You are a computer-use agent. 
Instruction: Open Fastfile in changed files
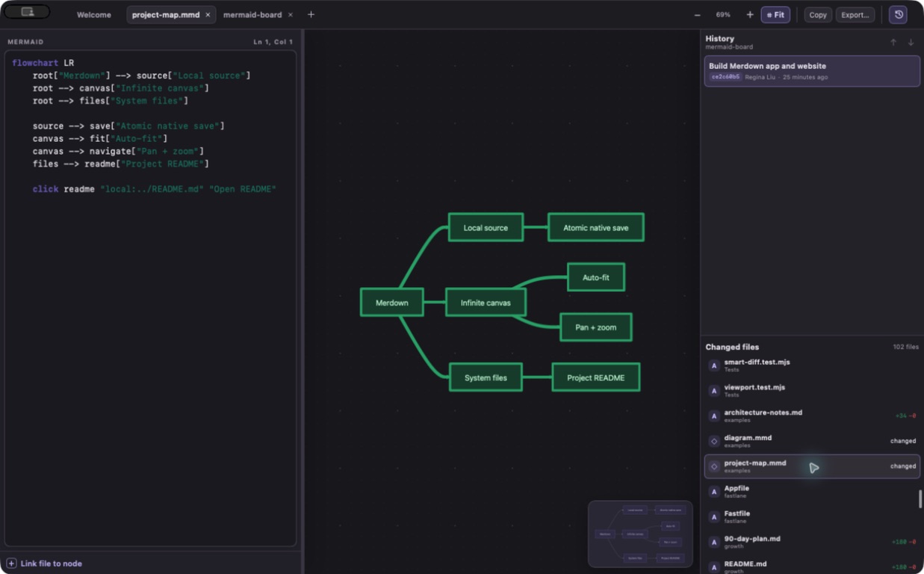812,517
